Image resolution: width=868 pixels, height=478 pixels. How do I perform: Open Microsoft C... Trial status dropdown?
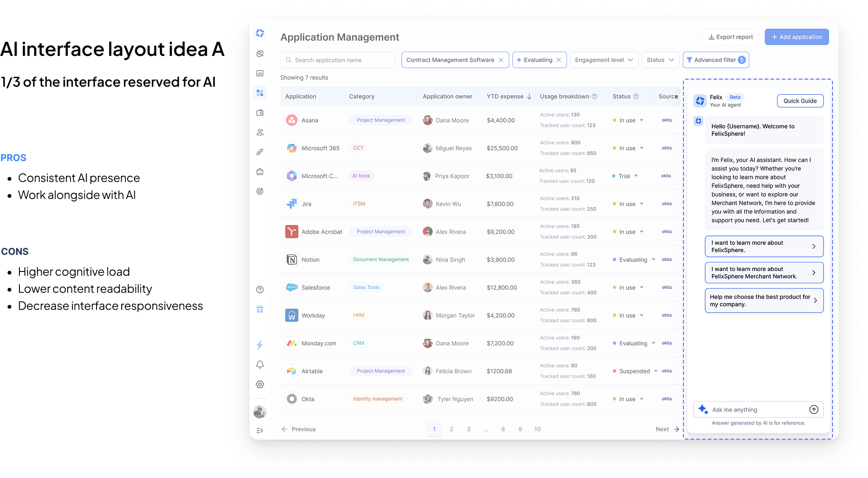coord(636,176)
